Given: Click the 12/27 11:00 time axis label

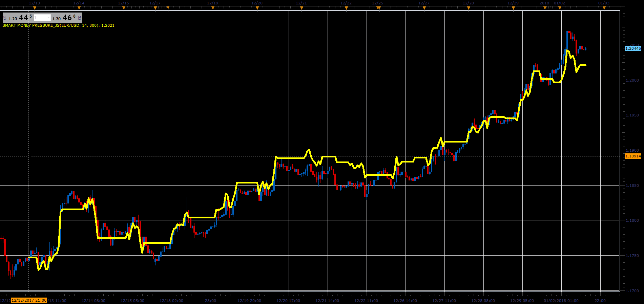Looking at the screenshot, I should click(x=444, y=301).
